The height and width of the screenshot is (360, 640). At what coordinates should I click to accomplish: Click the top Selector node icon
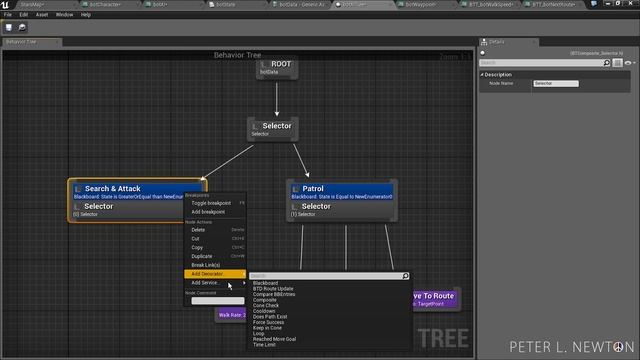tap(255, 126)
